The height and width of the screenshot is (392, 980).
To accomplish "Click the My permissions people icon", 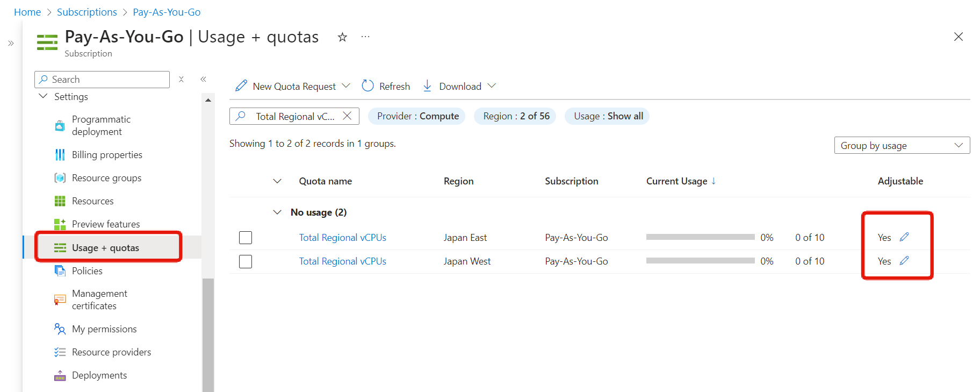I will pyautogui.click(x=60, y=329).
